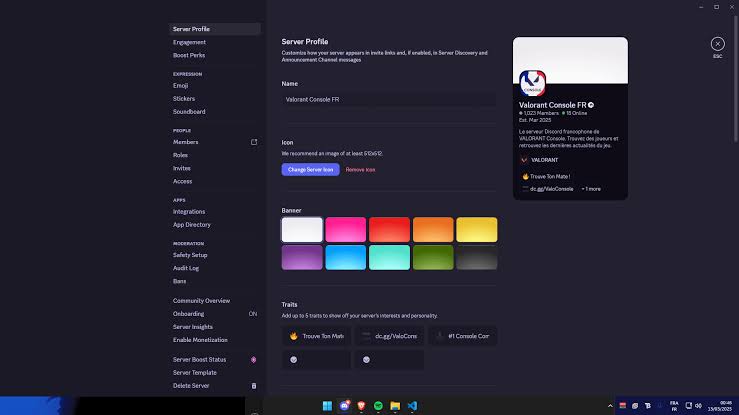Open Roles settings

pos(215,155)
